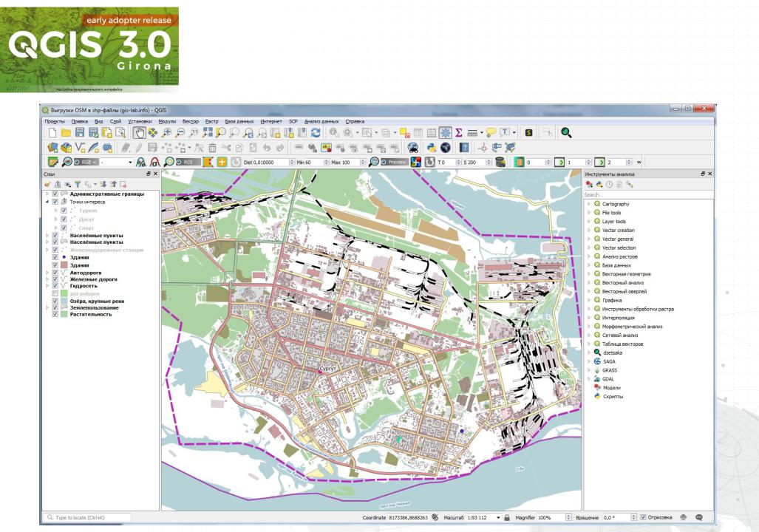Viewport: 759px width, 532px height.
Task: Click the yellow Map Tips speech bubble icon
Action: (491, 133)
